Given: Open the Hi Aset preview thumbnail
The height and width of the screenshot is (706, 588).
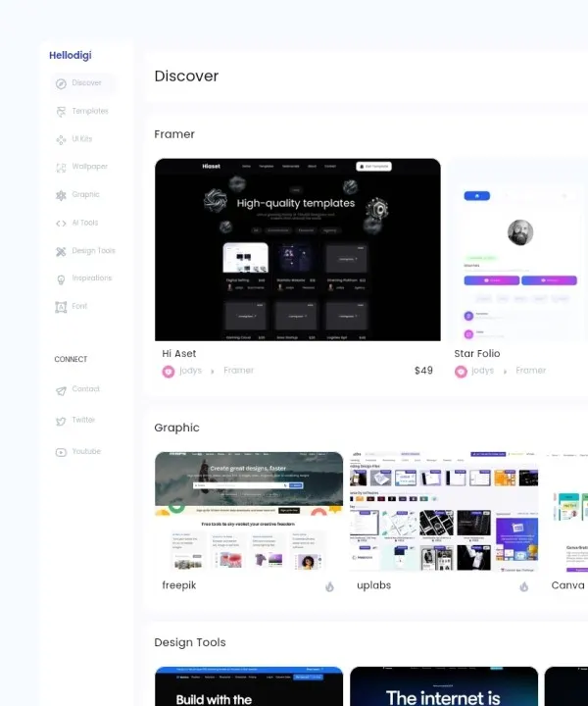Looking at the screenshot, I should coord(298,249).
